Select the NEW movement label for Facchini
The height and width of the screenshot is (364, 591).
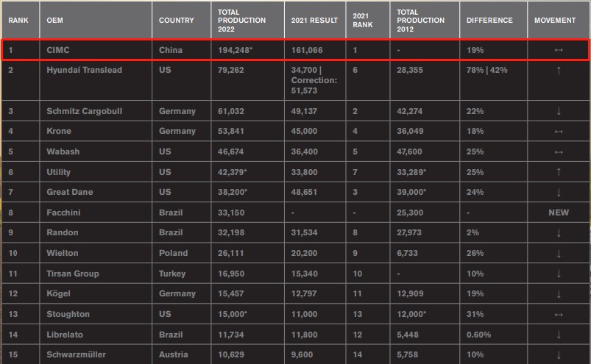pyautogui.click(x=559, y=213)
